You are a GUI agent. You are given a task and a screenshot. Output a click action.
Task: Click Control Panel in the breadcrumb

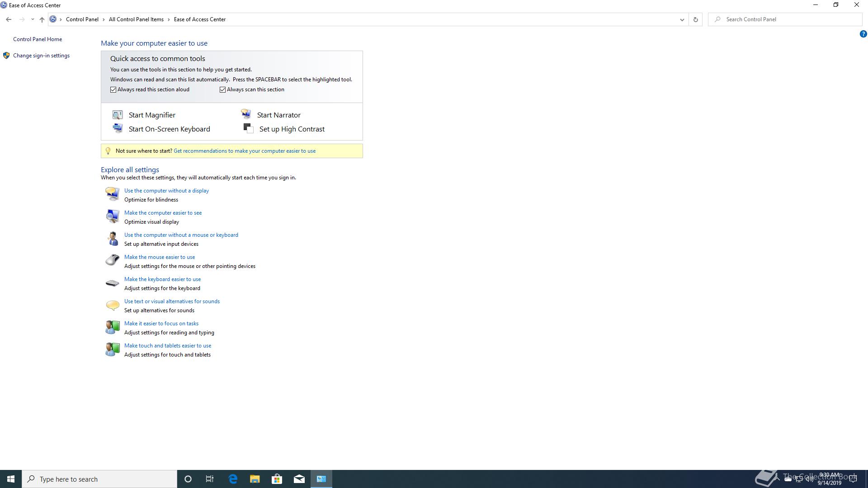tap(82, 19)
